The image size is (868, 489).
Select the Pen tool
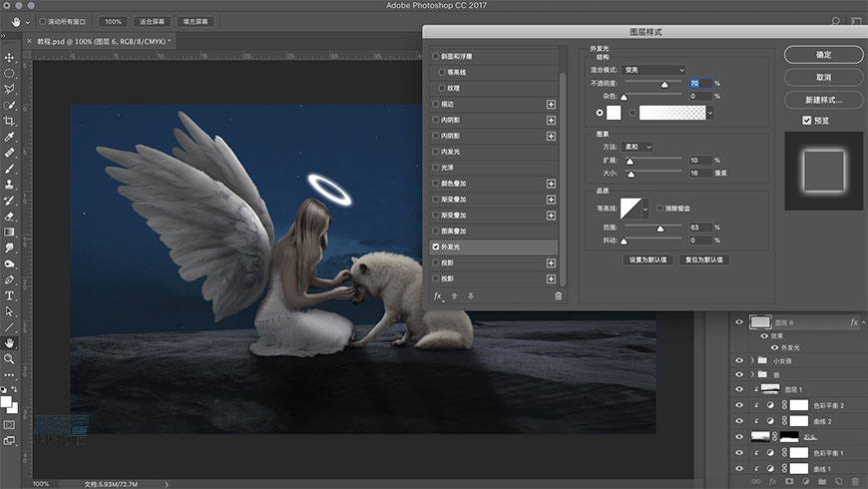click(9, 280)
